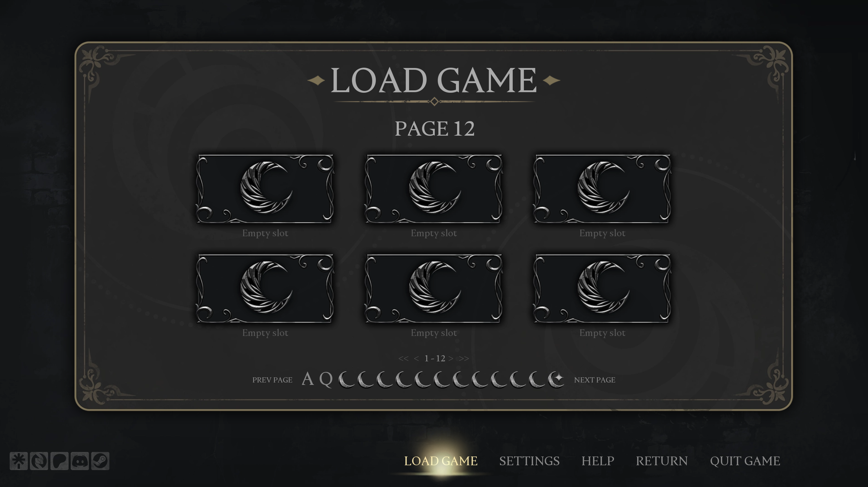868x487 pixels.
Task: Open the Discord link icon
Action: pos(80,461)
